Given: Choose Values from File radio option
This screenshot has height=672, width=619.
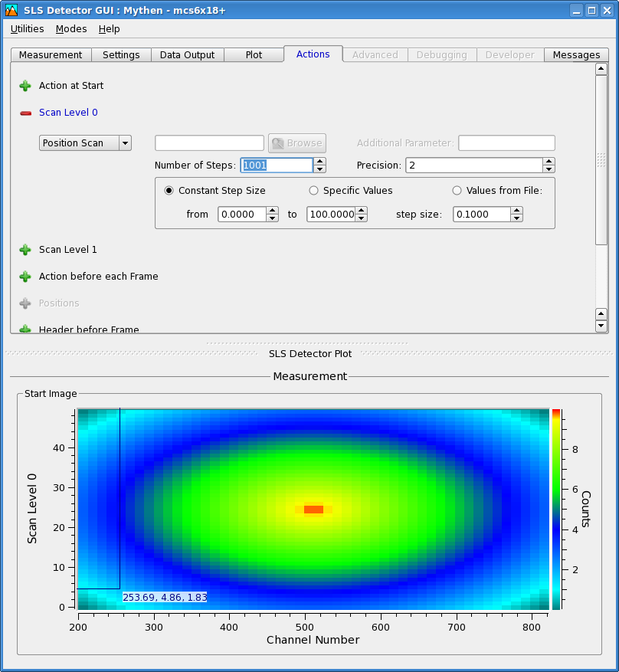Looking at the screenshot, I should coord(457,191).
